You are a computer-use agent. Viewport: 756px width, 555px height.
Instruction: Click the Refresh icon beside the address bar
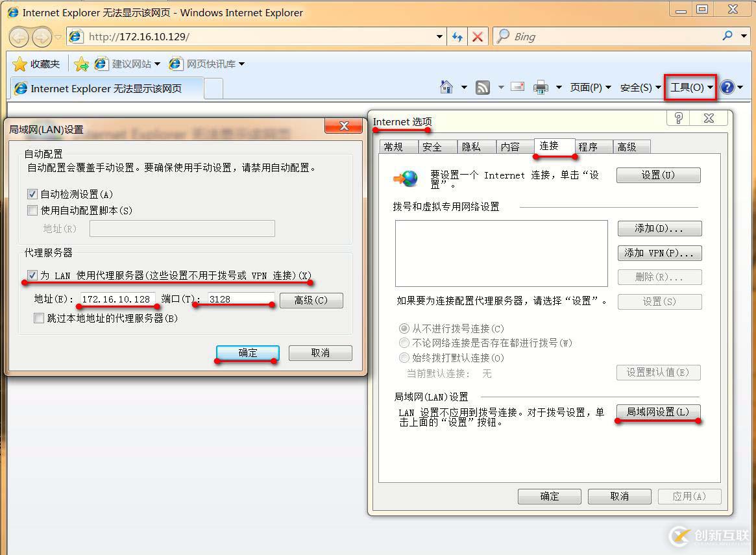(457, 36)
